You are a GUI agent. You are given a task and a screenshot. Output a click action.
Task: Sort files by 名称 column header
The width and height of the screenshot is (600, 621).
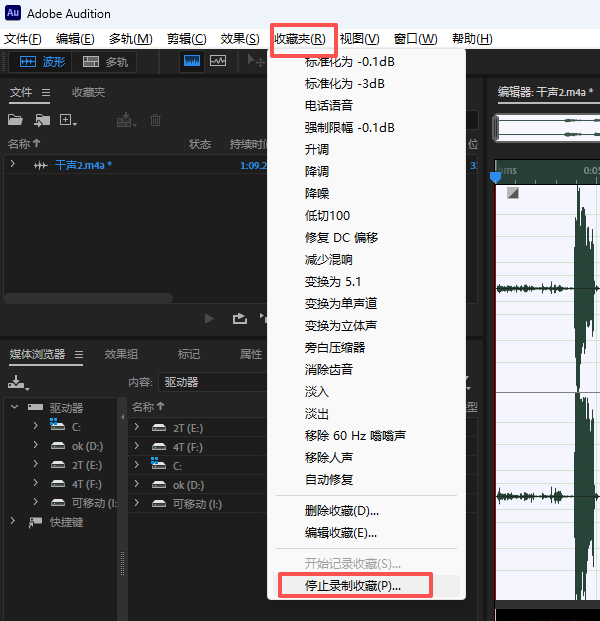pos(24,144)
